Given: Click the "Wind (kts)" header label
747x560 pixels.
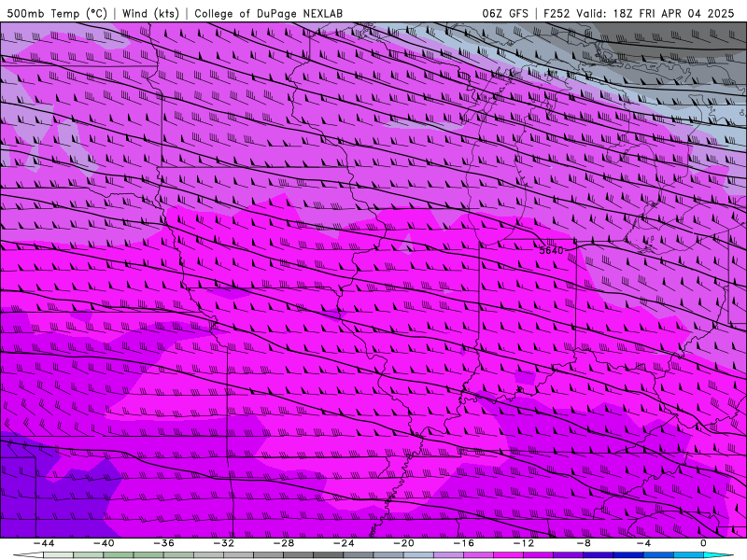Looking at the screenshot, I should (150, 13).
